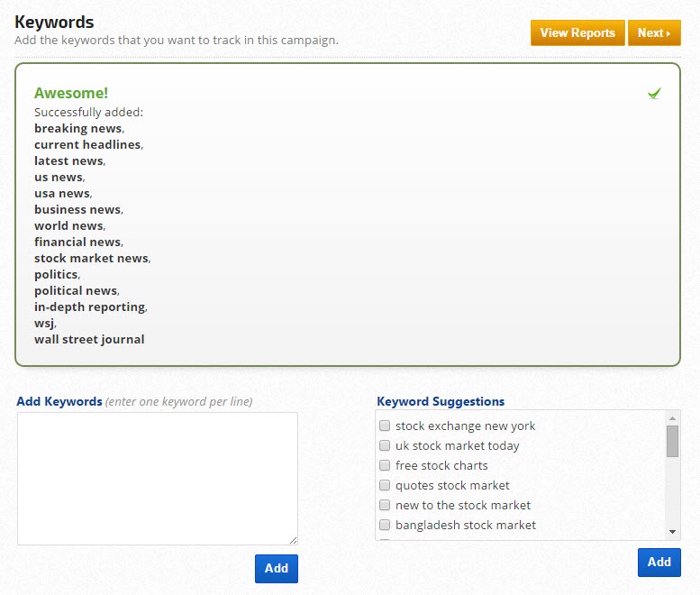This screenshot has height=595, width=700.
Task: Click the Keyword Suggestions scrollbar thumb
Action: 673,442
